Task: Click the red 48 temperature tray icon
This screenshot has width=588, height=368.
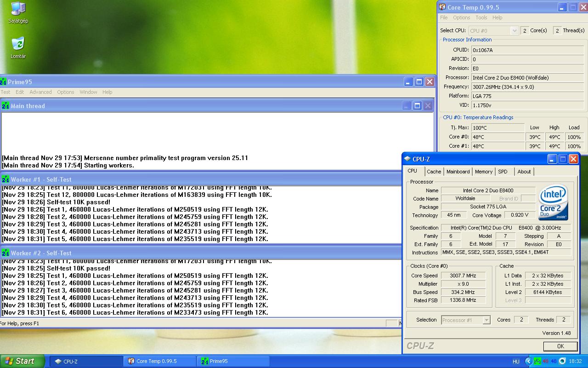Action: [x=545, y=361]
